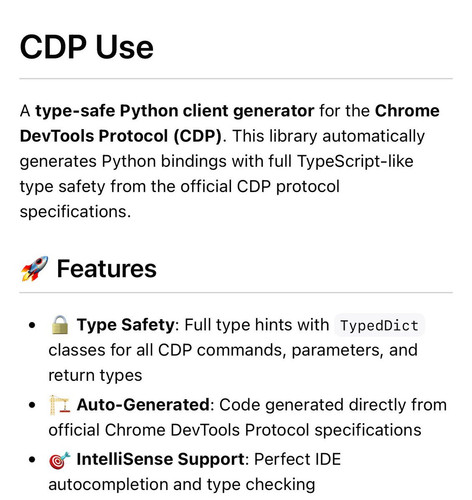The width and height of the screenshot is (472, 500).
Task: Click the text 'return types' in the first bullet
Action: point(95,375)
